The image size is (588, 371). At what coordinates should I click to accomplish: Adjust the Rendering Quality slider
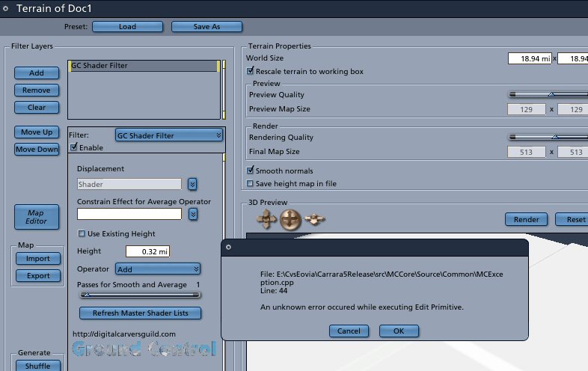pos(548,138)
